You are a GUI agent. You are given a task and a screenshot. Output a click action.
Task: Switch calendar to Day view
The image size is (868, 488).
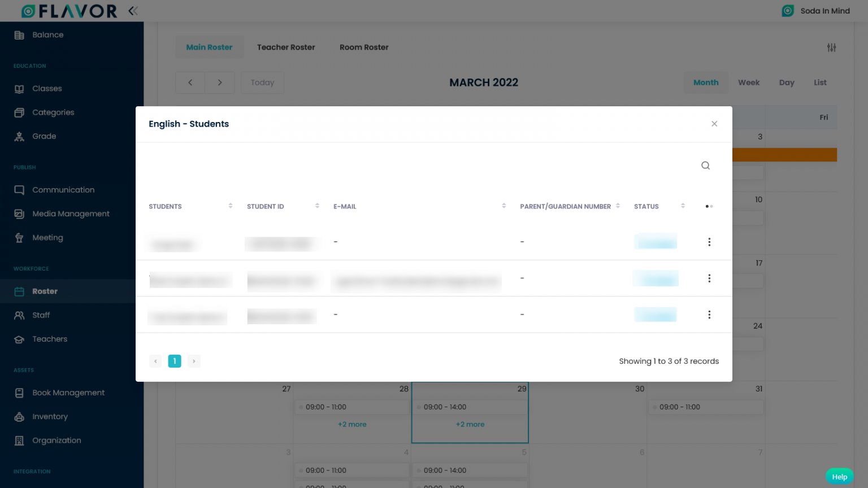click(x=787, y=82)
